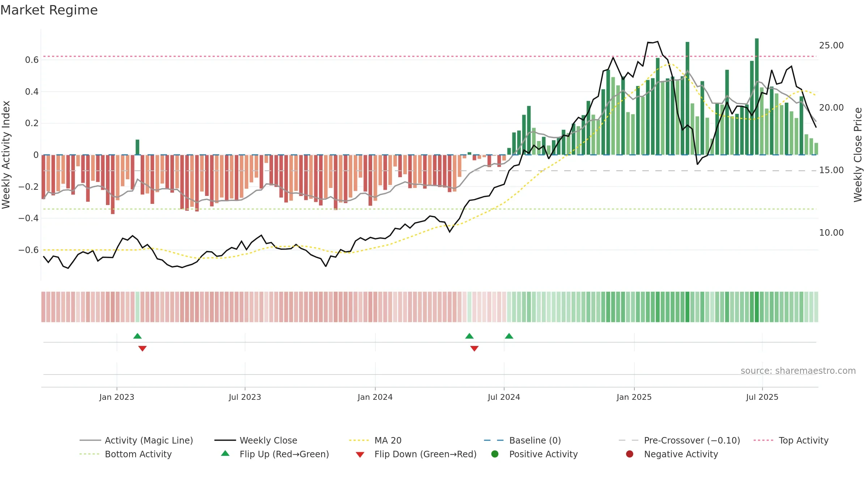Screen dimensions: 868x488
Task: Click the Jan 2024 axis label
Action: pos(375,397)
